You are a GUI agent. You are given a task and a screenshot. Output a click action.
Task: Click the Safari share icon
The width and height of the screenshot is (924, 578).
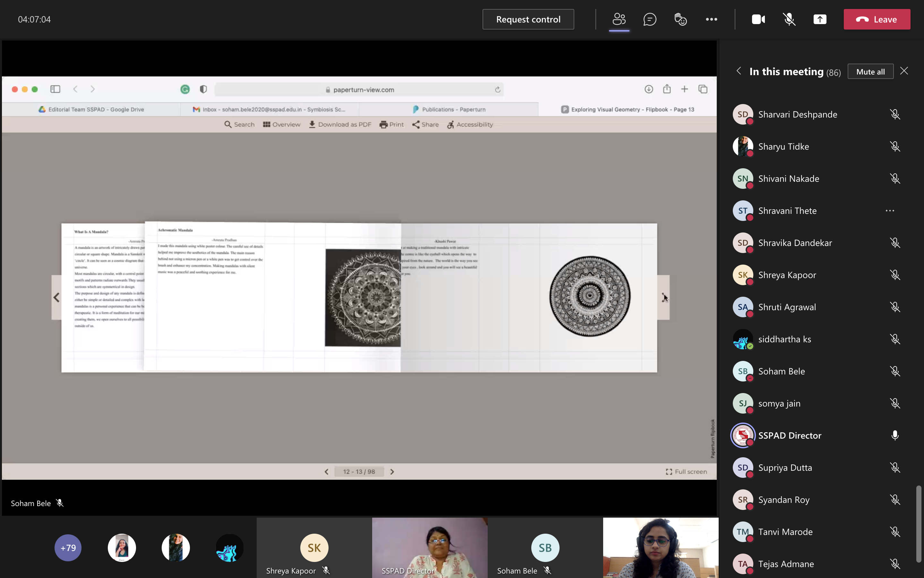667,89
